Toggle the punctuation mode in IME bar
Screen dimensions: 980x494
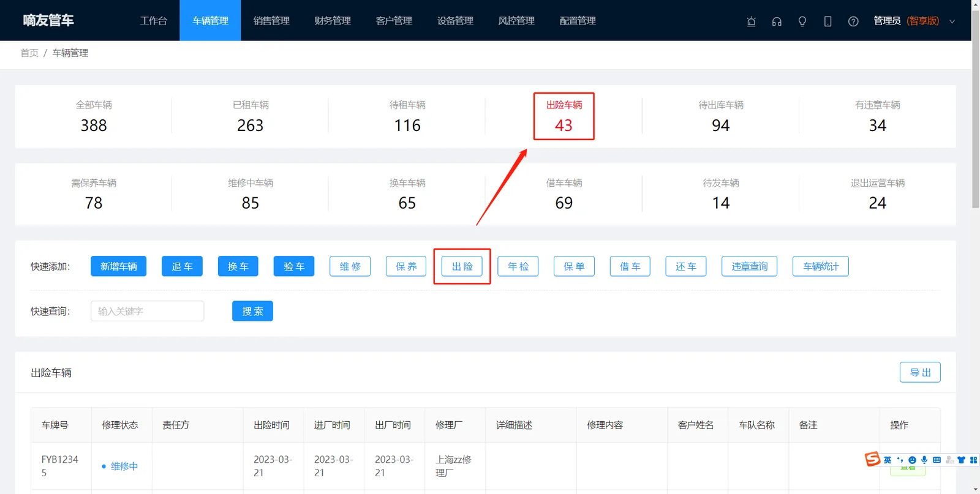tap(900, 460)
